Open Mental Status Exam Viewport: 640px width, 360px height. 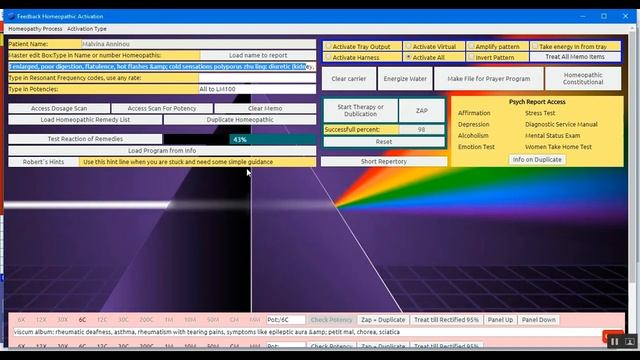(552, 135)
